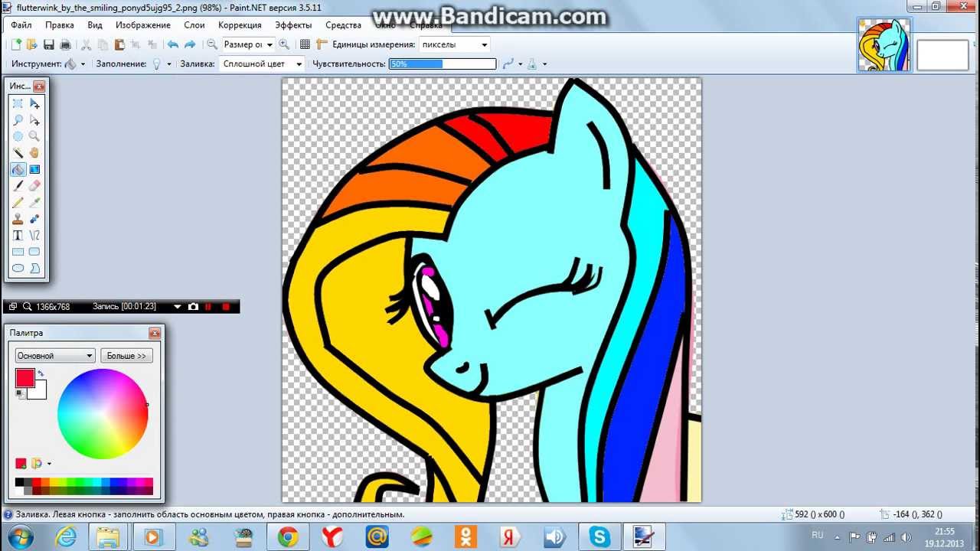Open the Правка menu
This screenshot has height=551, width=980.
pyautogui.click(x=60, y=25)
